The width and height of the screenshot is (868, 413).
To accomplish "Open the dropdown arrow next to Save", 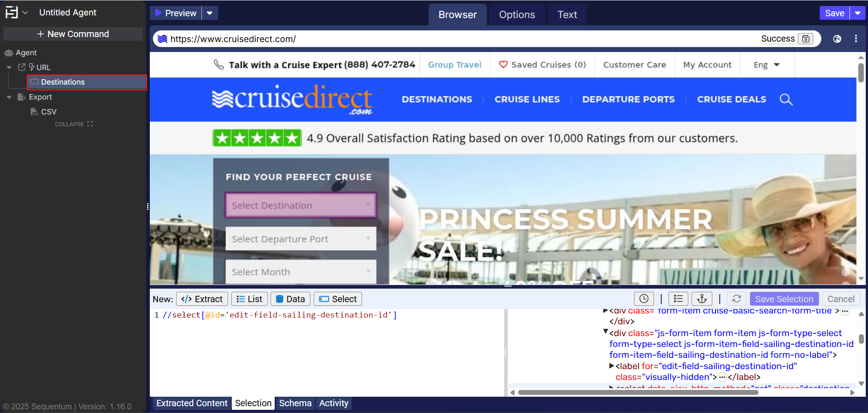I will pyautogui.click(x=858, y=13).
